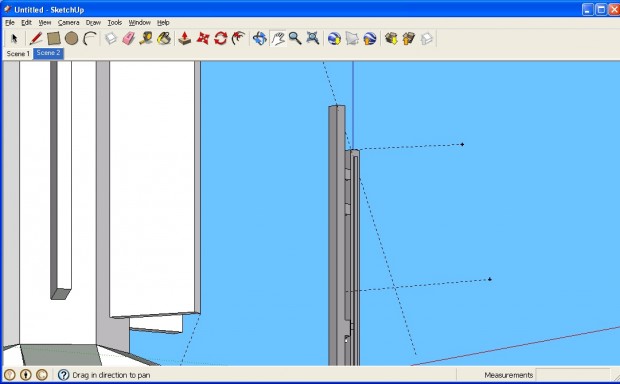Click the third round status bar icon
Image resolution: width=620 pixels, height=384 pixels.
coord(42,375)
